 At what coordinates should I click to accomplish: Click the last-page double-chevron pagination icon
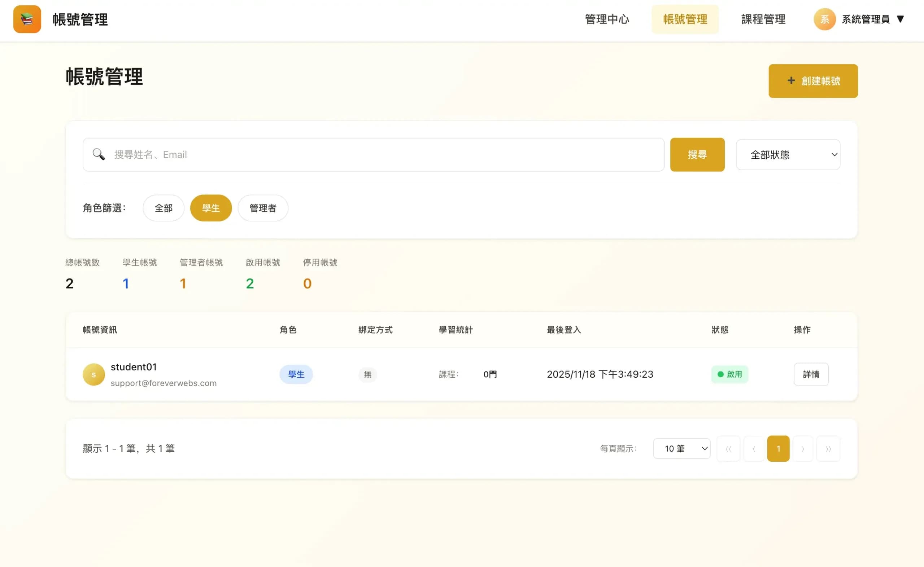point(828,448)
